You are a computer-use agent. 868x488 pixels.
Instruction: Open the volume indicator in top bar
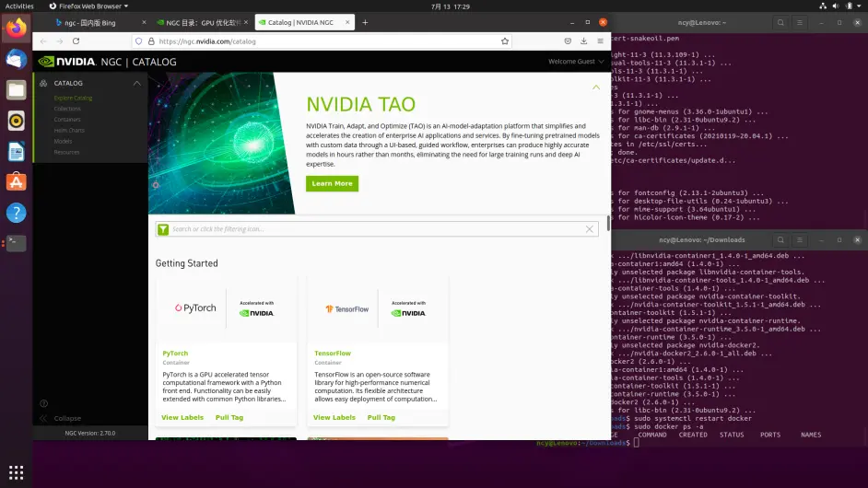point(836,6)
